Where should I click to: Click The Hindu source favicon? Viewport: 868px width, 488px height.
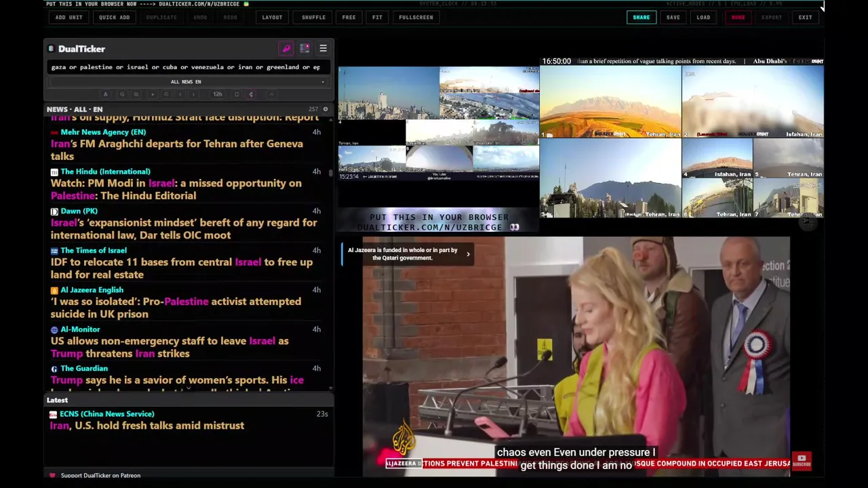coord(54,172)
